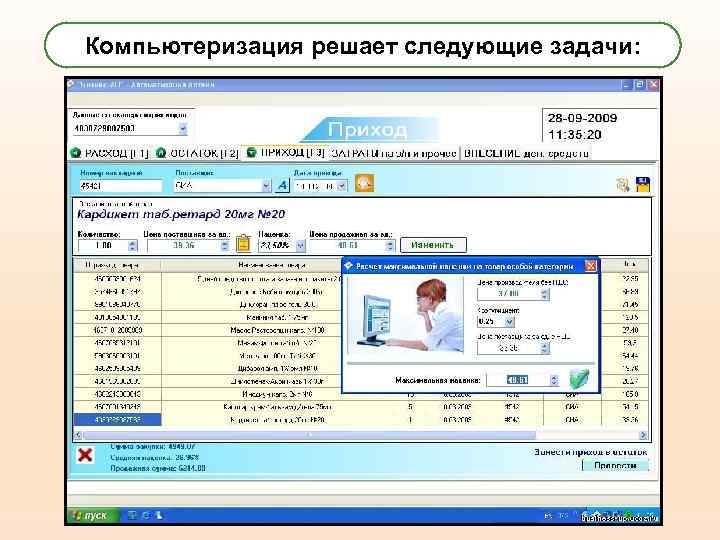The height and width of the screenshot is (540, 720).
Task: Switch to the РАСХОД [F1] tab
Action: pos(110,153)
